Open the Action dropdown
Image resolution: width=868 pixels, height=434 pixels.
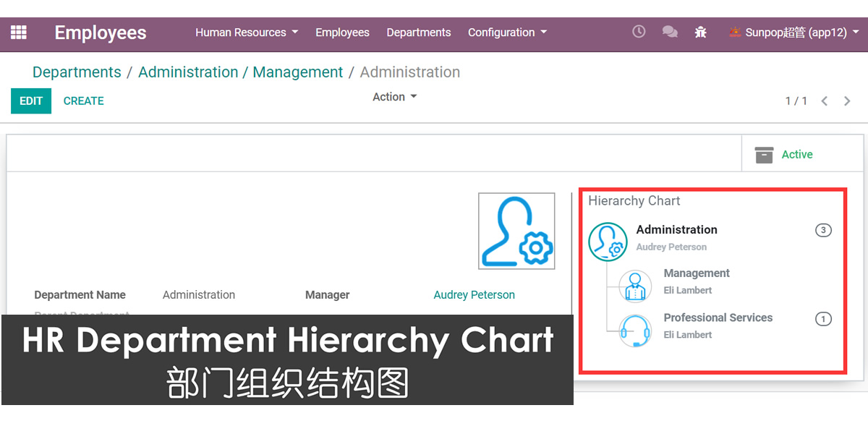pos(394,97)
